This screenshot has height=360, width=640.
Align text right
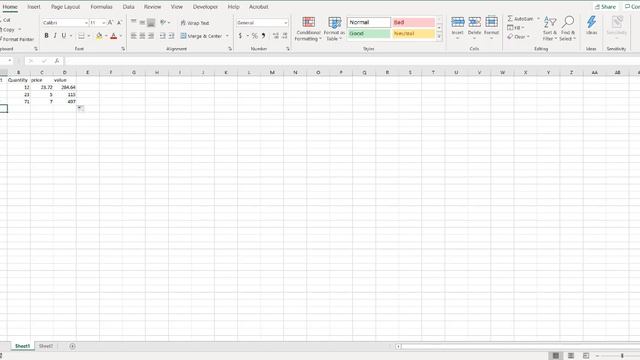coord(151,36)
